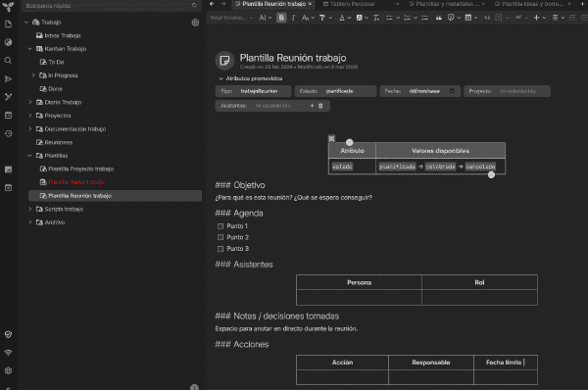Click the jump-to-note arrow launcher icon
Viewport: 588px width, 390px height.
tap(8, 78)
